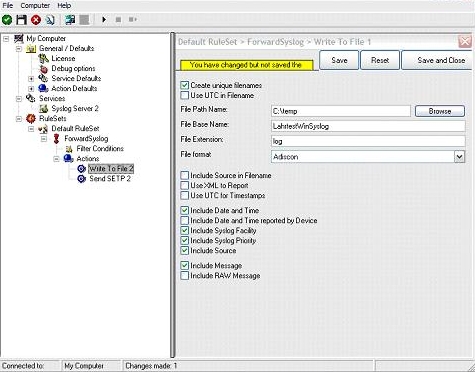Viewport: 475px width, 372px height.
Task: Toggle Create unique filenames checkbox
Action: point(184,85)
